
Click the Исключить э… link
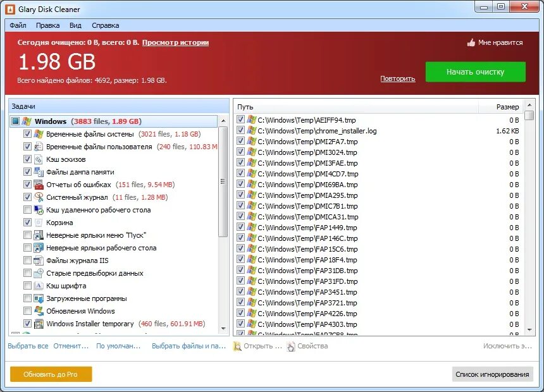point(507,346)
